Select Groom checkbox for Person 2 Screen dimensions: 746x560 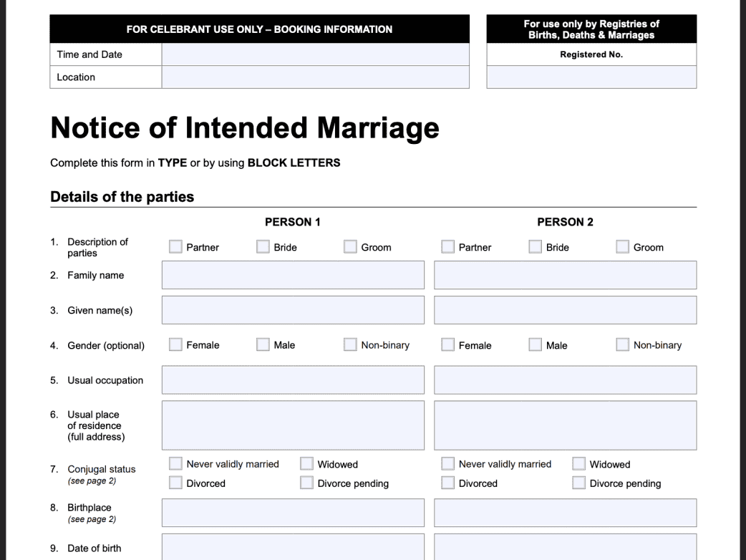coord(623,247)
